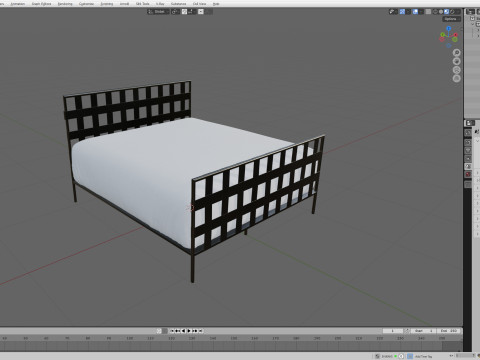Click the blue Z axis on navigation gizmo

pos(449,28)
